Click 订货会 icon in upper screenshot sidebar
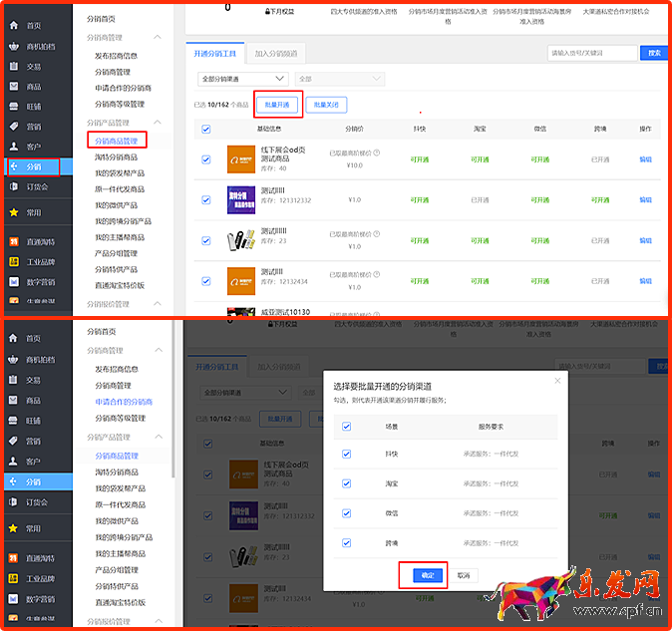Viewport: 672px width, 631px height. pyautogui.click(x=14, y=186)
